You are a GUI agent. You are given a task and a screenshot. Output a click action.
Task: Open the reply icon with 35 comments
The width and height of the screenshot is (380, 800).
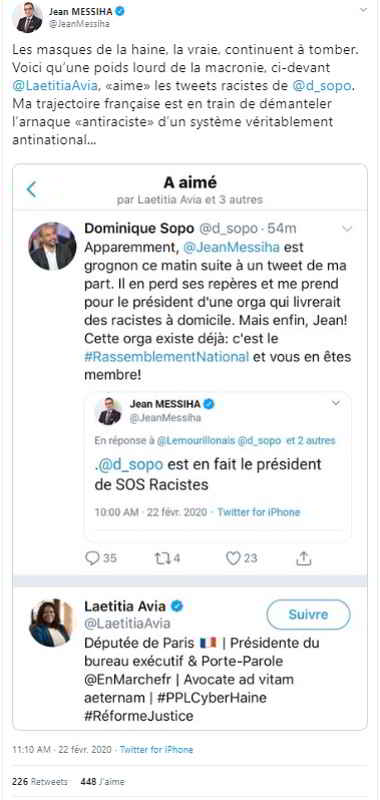[x=92, y=558]
